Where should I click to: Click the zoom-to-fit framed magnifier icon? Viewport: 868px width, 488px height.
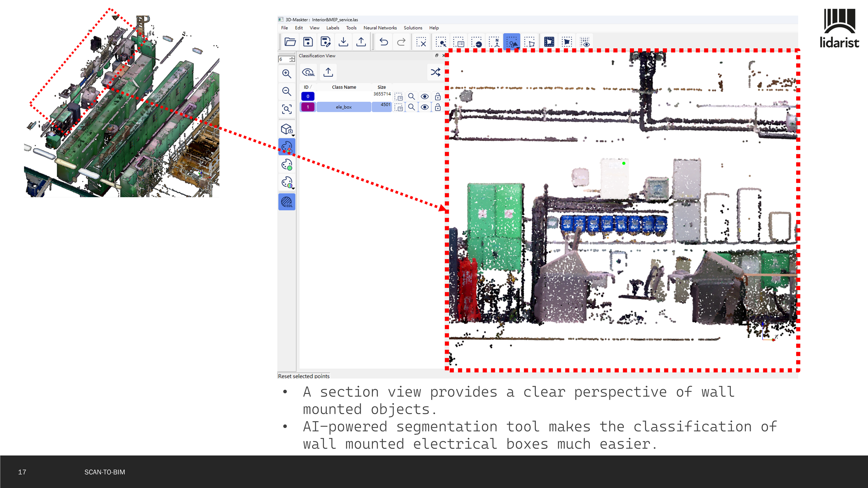(287, 109)
